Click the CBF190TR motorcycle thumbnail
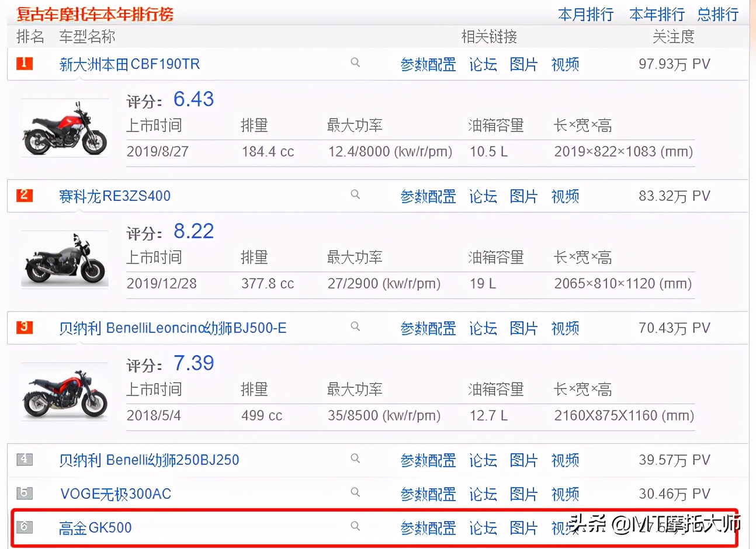The width and height of the screenshot is (756, 549). (x=65, y=127)
